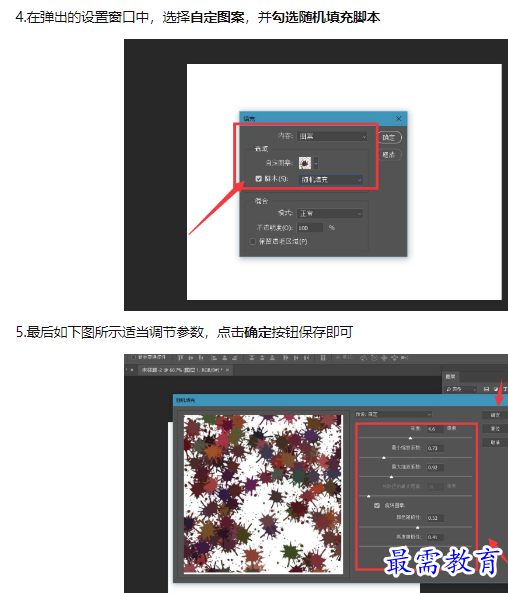Close the Fill dialog with X
508x593 pixels.
399,118
